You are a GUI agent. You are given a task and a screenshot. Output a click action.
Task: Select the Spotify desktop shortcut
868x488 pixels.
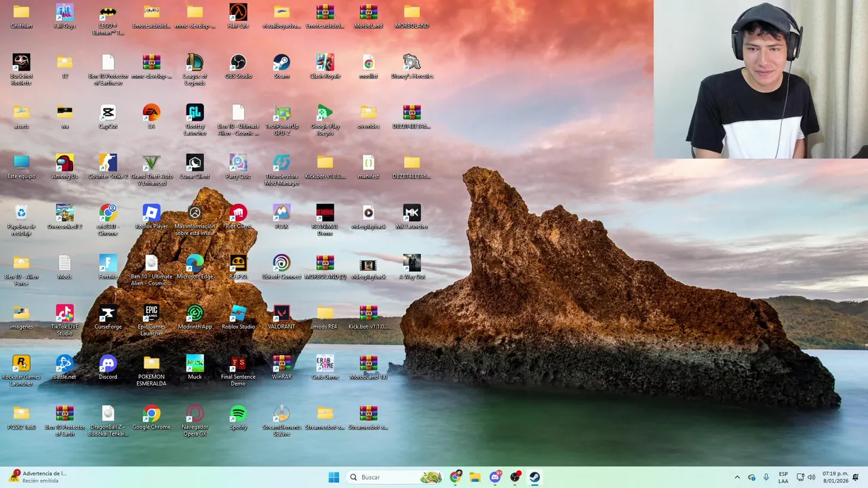[x=238, y=418]
